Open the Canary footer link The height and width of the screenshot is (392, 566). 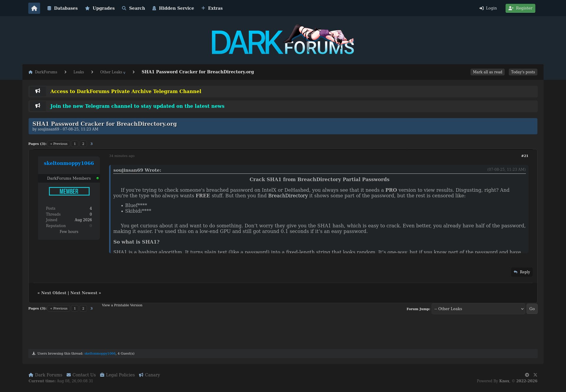[149, 375]
